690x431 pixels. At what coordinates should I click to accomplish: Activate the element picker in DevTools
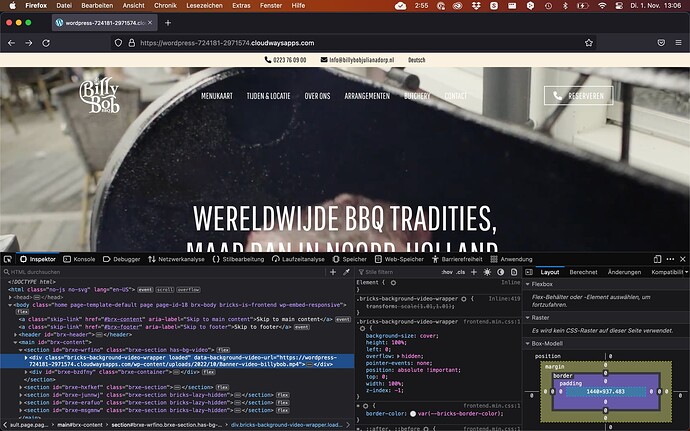(7, 259)
